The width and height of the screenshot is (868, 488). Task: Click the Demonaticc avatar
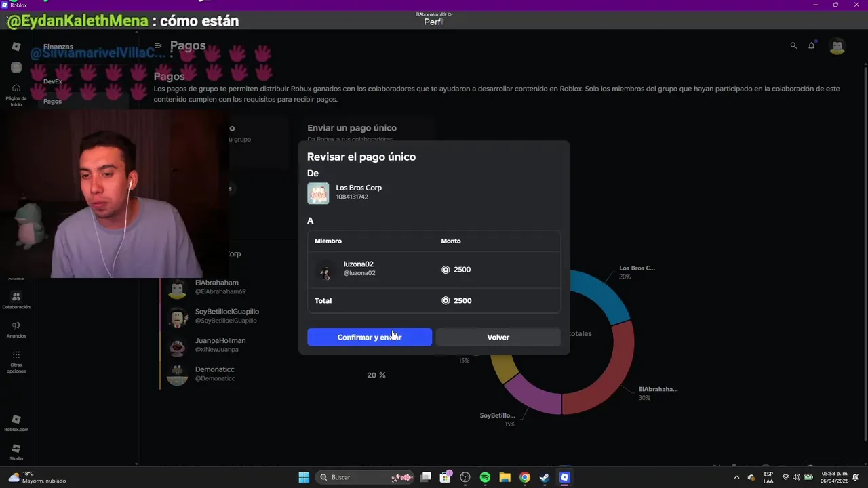[177, 374]
